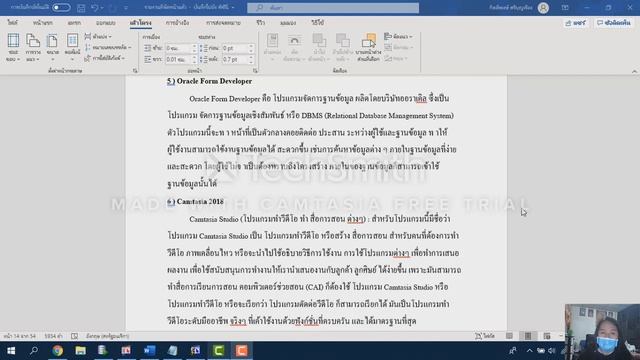
Task: Toggle the AutoSave switch in title bar
Action: (61, 7)
